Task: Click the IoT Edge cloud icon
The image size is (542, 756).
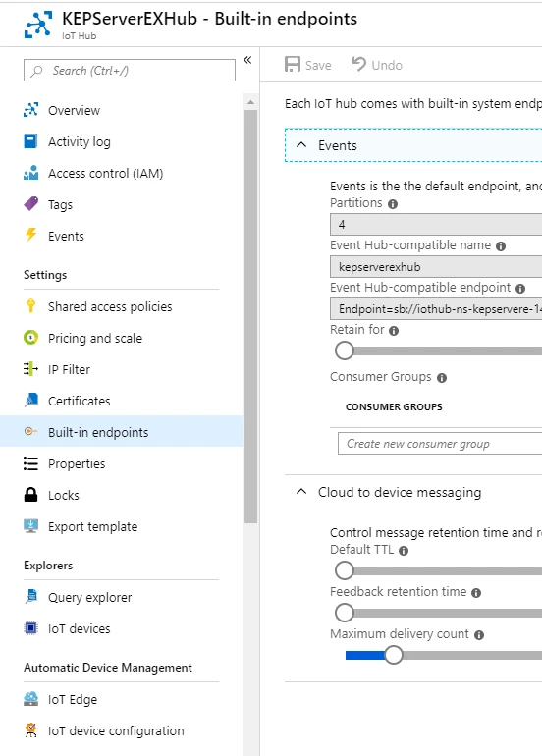Action: pyautogui.click(x=30, y=699)
